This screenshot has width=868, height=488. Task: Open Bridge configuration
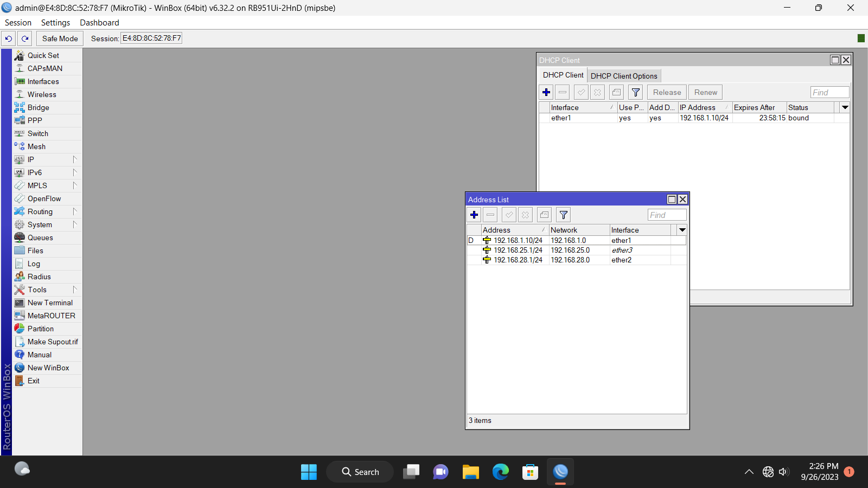click(47, 107)
